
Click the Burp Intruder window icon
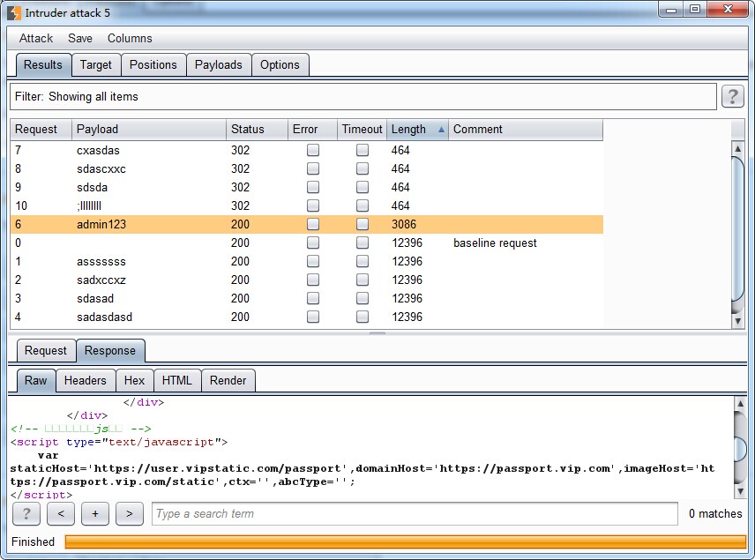14,12
